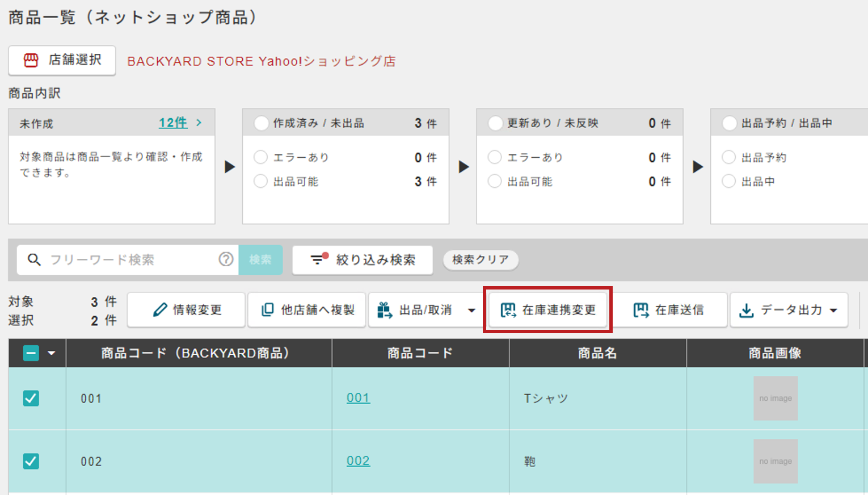Select the 出品予約 / 出品中 header radio
Screen dimensions: 868x495
point(730,123)
